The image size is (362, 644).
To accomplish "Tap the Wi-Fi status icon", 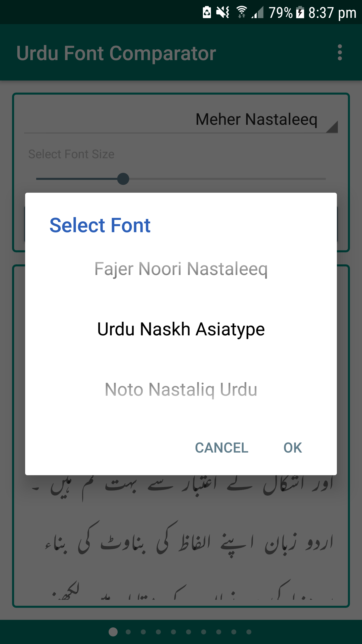I will (242, 12).
